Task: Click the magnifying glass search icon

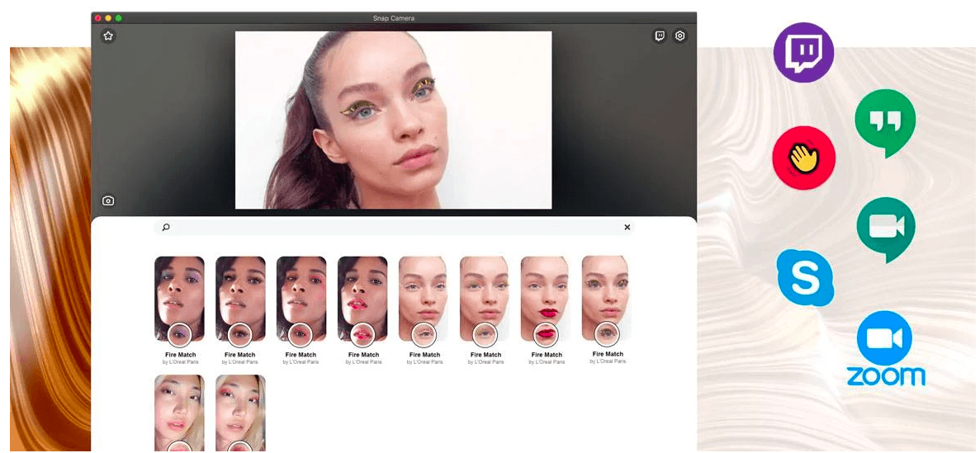Action: (x=166, y=228)
